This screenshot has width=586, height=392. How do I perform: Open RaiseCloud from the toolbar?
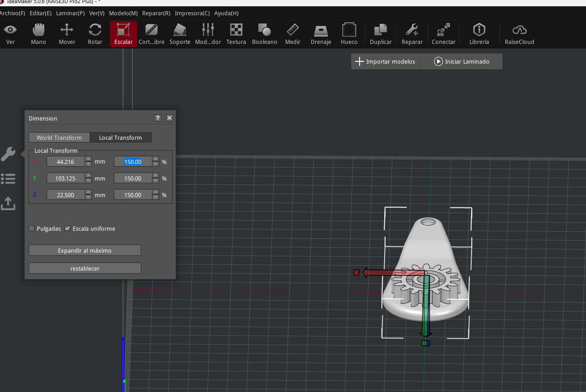519,34
